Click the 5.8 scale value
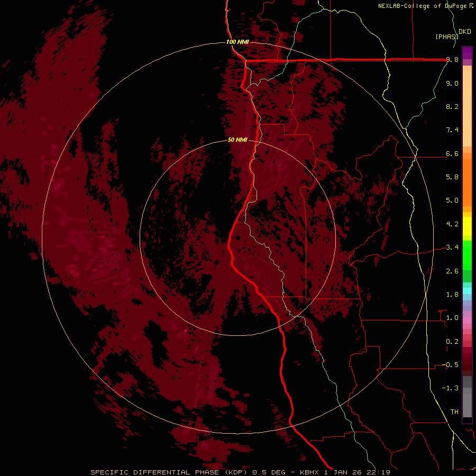Viewport: 476px width, 476px height. [x=452, y=177]
